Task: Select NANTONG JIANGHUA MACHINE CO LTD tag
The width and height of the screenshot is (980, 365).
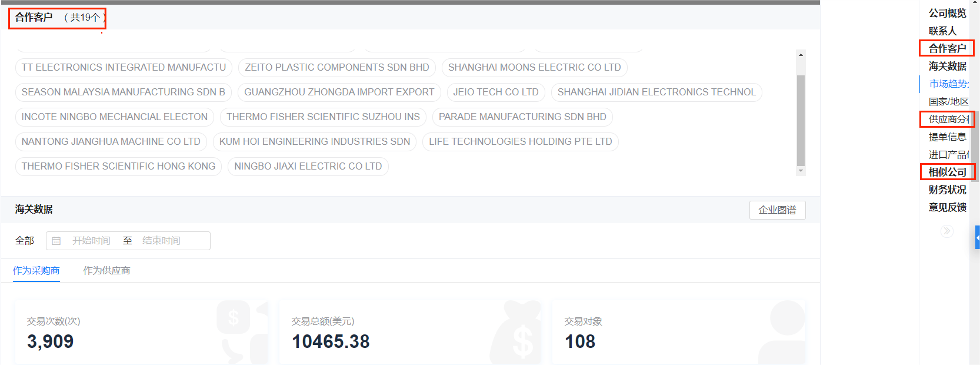Action: tap(111, 142)
